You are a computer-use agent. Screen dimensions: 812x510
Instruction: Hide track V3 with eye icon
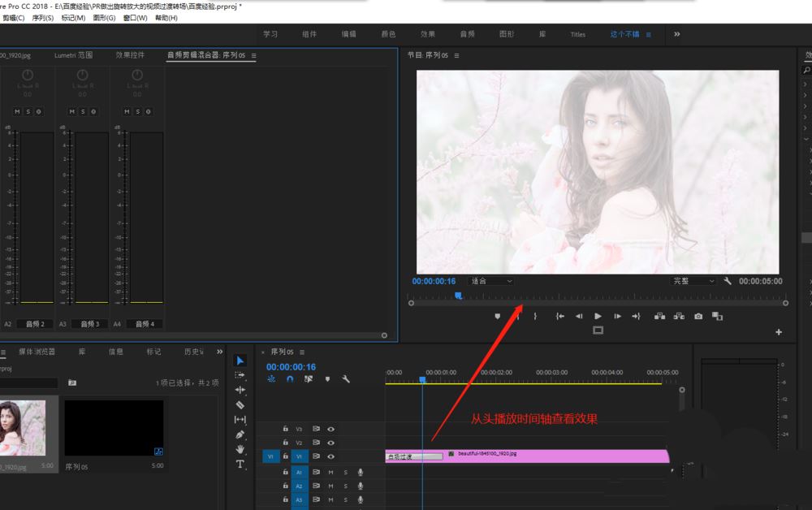pos(330,429)
